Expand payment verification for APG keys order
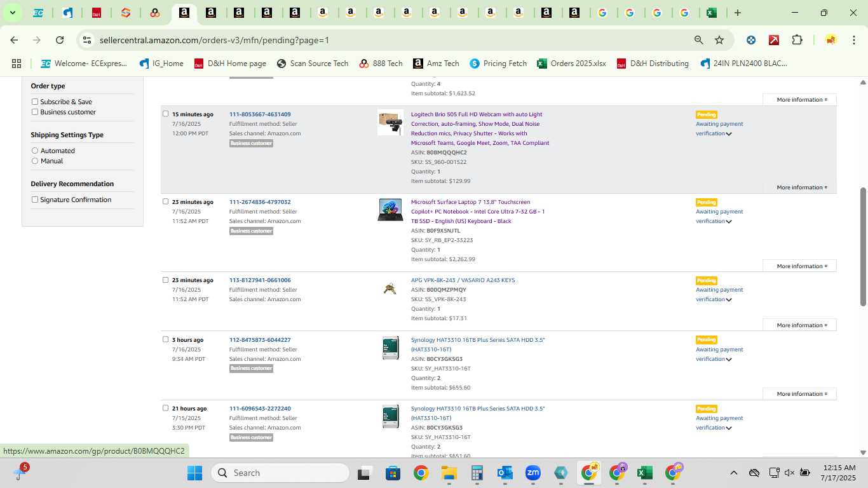The image size is (868, 488). coord(729,300)
